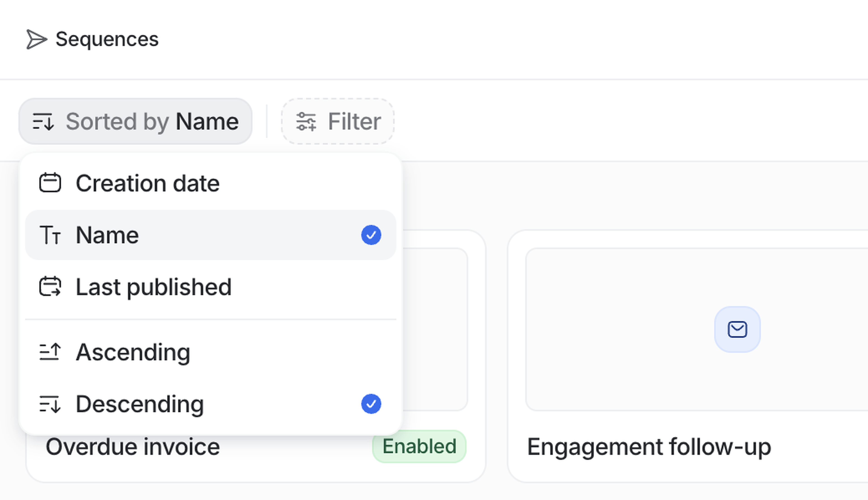Viewport: 868px width, 500px height.
Task: Open the Overdue invoice sequence
Action: coord(132,447)
